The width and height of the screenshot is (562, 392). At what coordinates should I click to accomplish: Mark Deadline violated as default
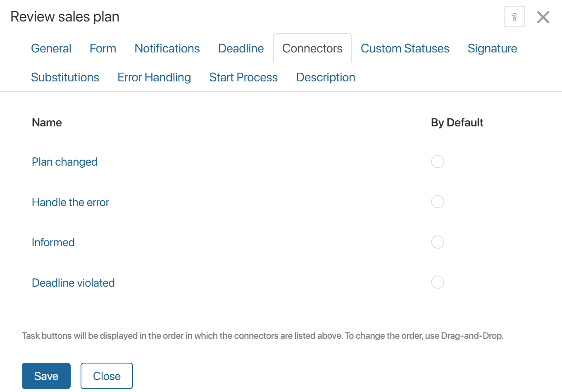[437, 282]
